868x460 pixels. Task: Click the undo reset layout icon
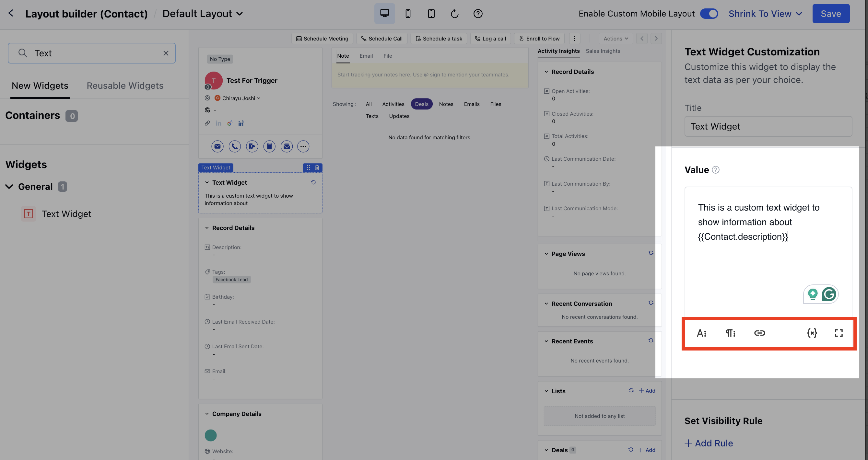454,14
